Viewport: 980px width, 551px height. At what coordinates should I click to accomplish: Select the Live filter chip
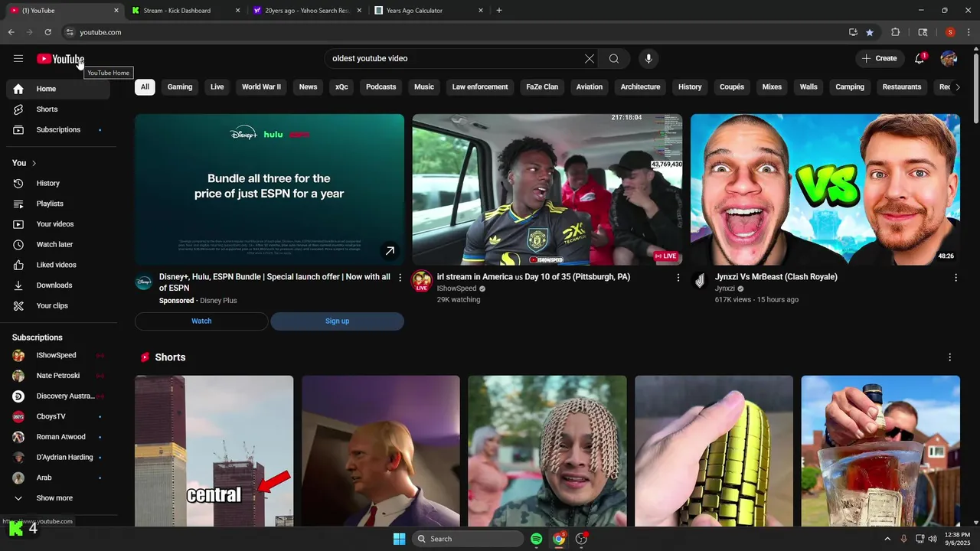pos(217,87)
